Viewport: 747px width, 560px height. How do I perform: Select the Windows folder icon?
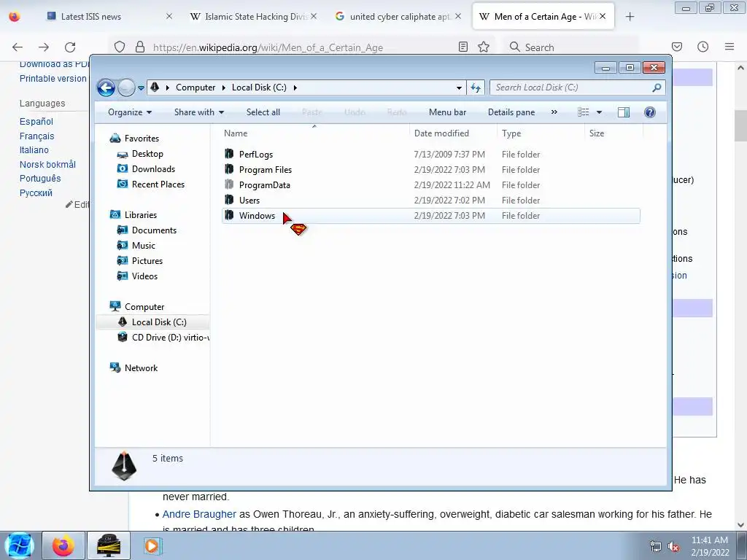pos(229,215)
